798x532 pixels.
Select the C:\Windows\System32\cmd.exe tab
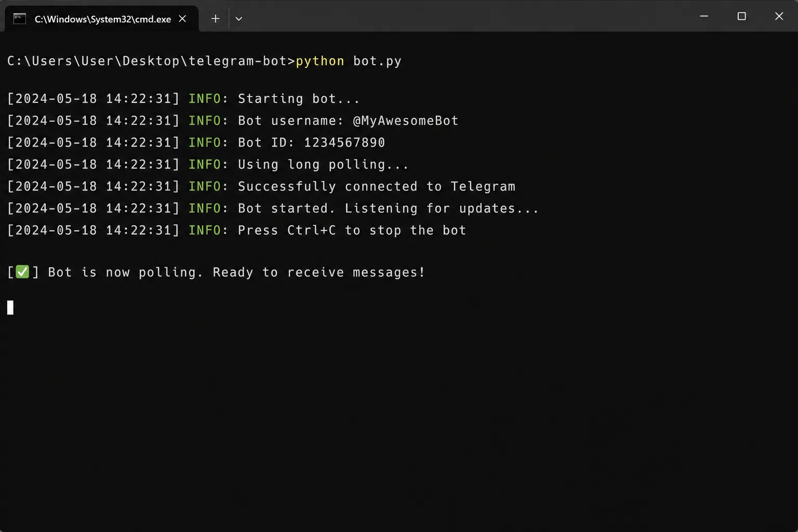pos(102,19)
